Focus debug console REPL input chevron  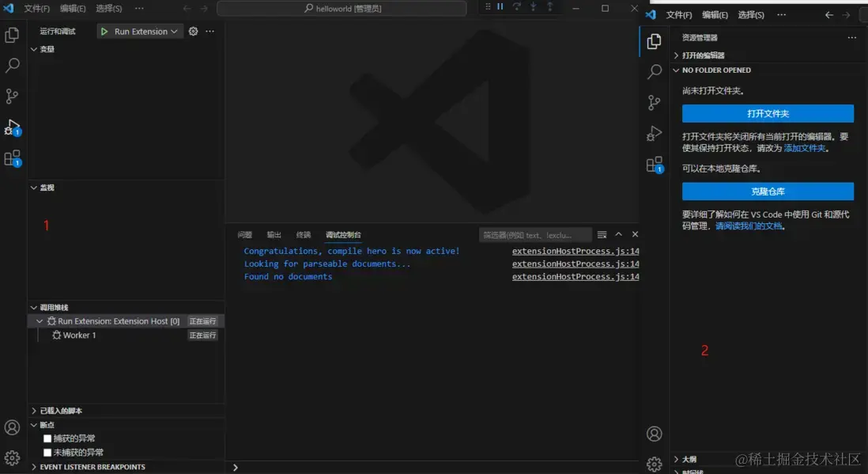coord(236,468)
